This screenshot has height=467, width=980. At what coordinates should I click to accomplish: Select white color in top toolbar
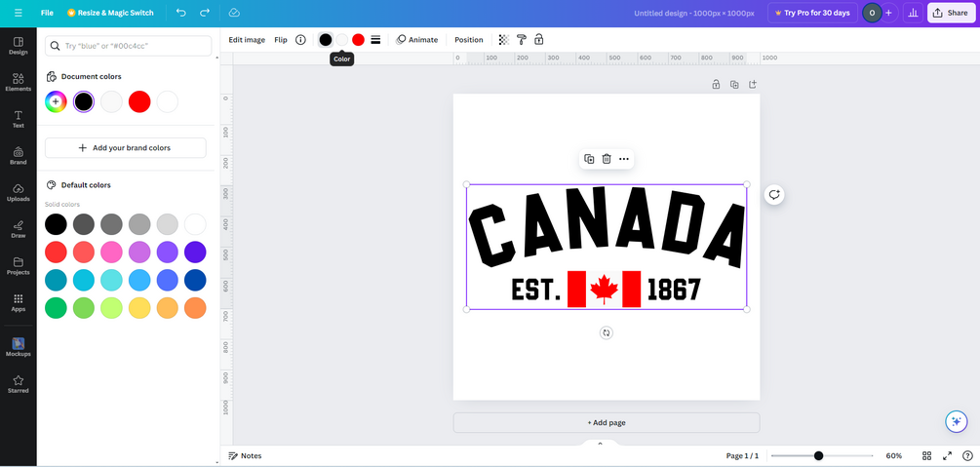pyautogui.click(x=342, y=40)
